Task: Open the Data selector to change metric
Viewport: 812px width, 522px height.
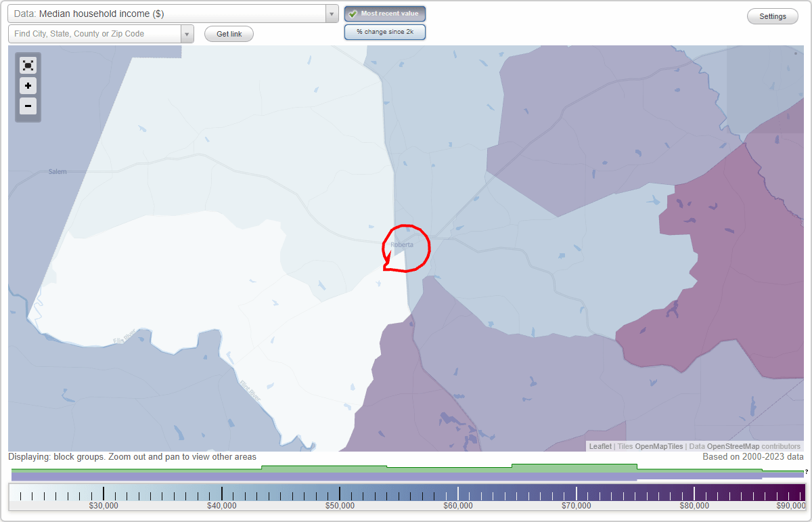Action: click(331, 14)
